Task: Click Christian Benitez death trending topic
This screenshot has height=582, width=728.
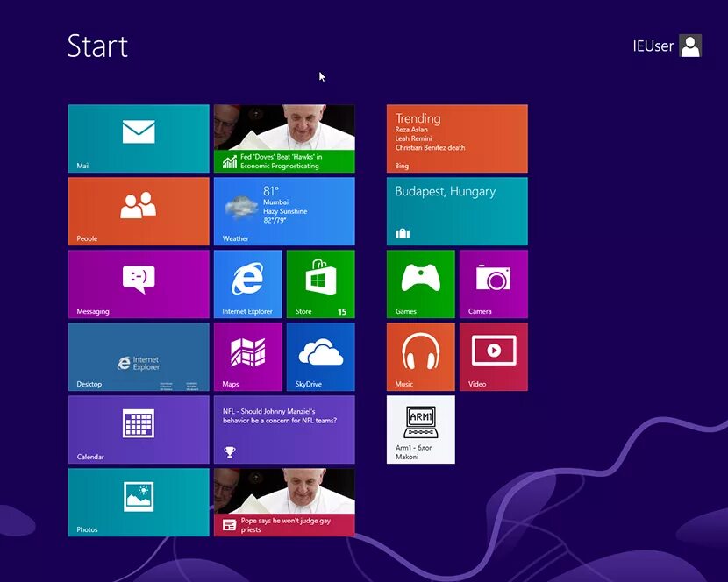Action: click(x=430, y=147)
